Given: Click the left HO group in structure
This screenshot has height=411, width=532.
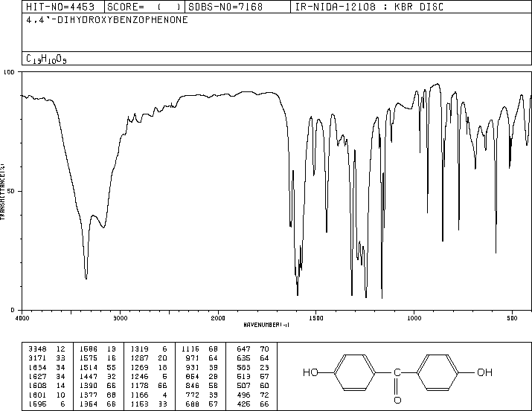Looking at the screenshot, I should (310, 372).
